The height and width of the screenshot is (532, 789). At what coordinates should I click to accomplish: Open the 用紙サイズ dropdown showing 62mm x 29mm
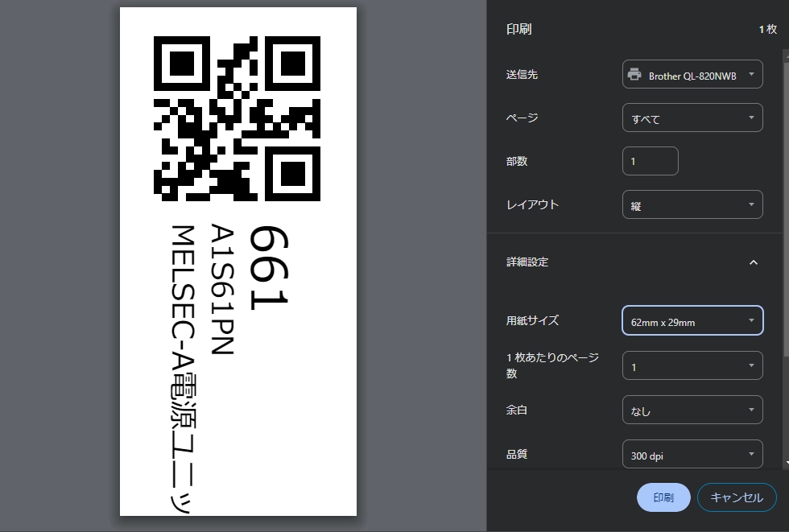coord(692,321)
